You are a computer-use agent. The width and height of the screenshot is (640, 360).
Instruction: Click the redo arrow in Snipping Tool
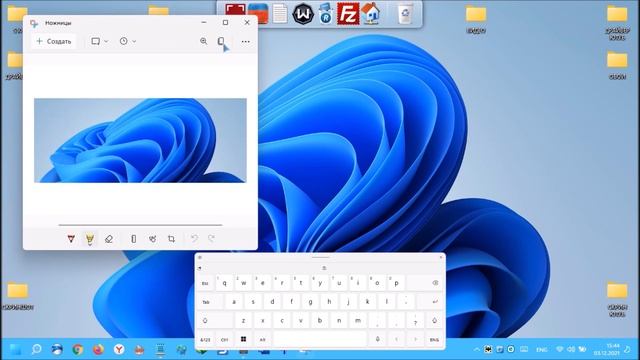click(x=211, y=238)
